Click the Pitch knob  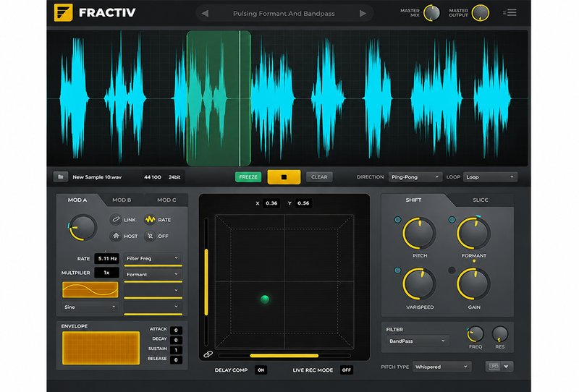tap(419, 234)
